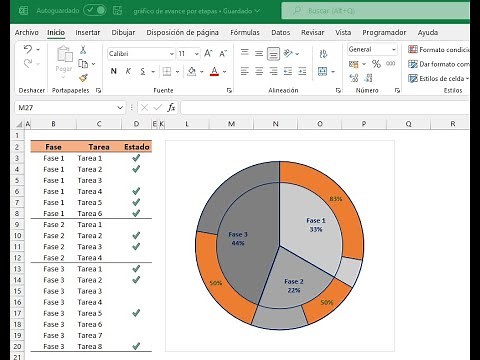This screenshot has width=480, height=360.
Task: Align text to bottom
Action: click(x=273, y=54)
